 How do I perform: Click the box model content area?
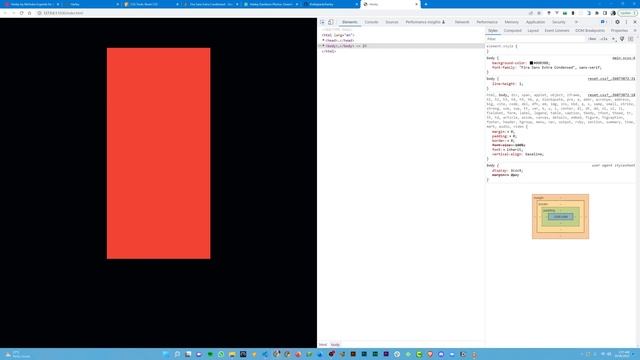pyautogui.click(x=560, y=217)
